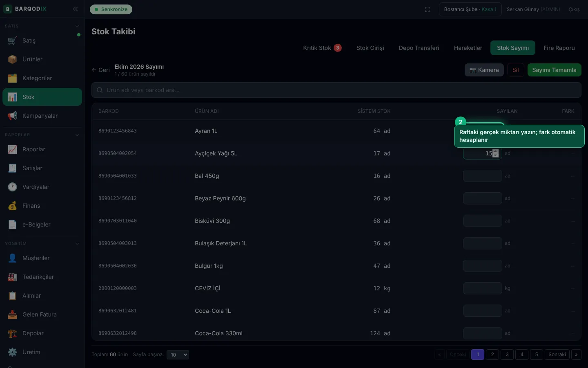Open the Üretim gear icon

click(x=12, y=352)
